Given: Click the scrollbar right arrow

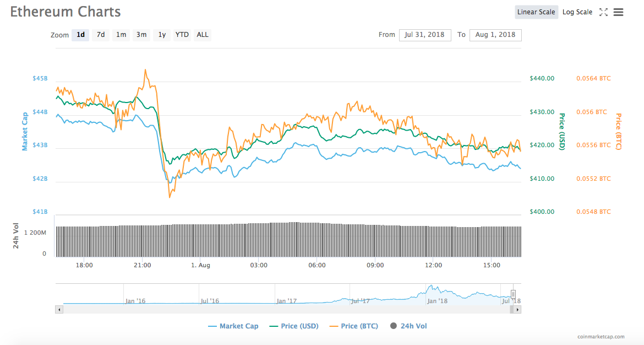Looking at the screenshot, I should [517, 310].
